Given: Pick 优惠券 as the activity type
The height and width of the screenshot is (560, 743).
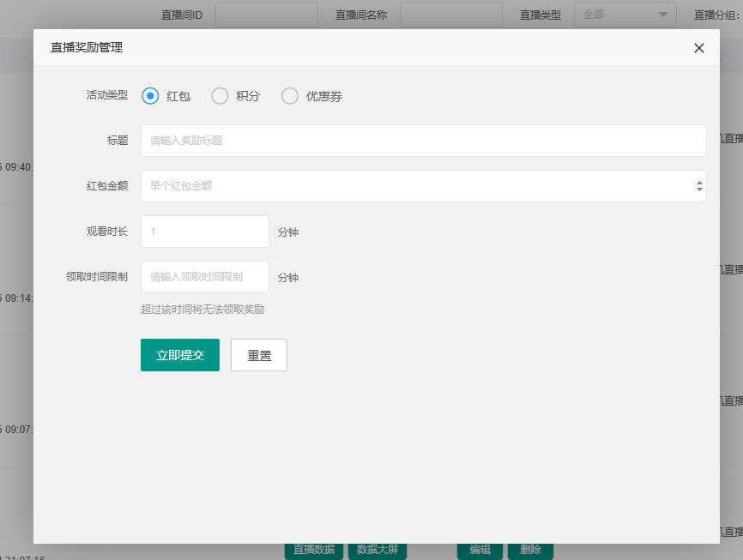Looking at the screenshot, I should click(290, 96).
